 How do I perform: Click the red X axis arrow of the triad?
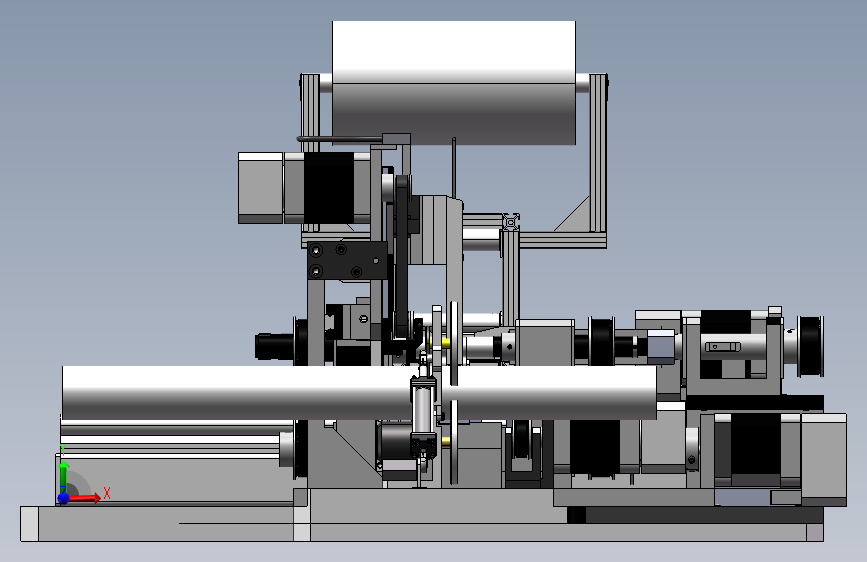pos(85,498)
